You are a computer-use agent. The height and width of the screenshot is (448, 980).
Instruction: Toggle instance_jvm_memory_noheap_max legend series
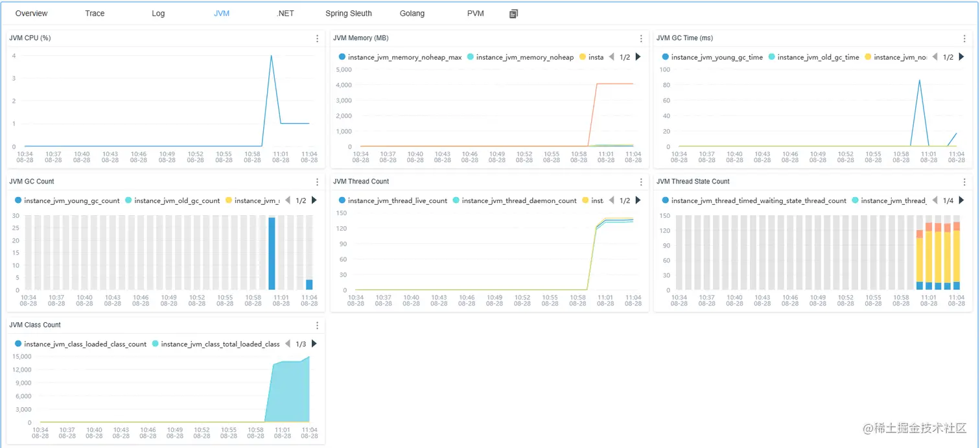click(400, 57)
